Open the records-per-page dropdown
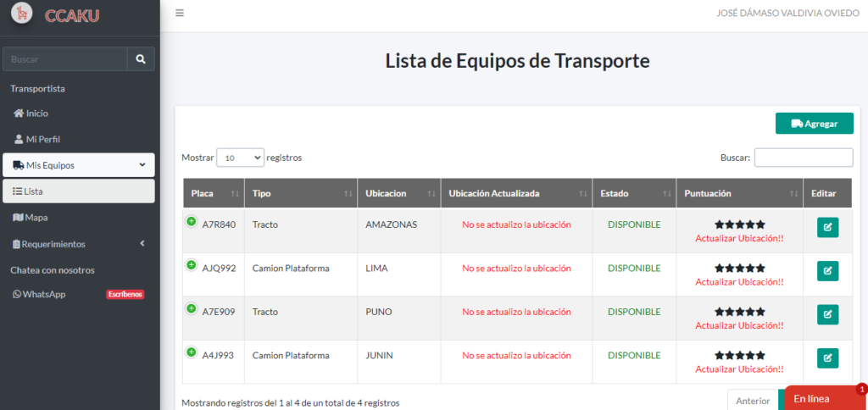The height and width of the screenshot is (410, 868). click(x=240, y=158)
